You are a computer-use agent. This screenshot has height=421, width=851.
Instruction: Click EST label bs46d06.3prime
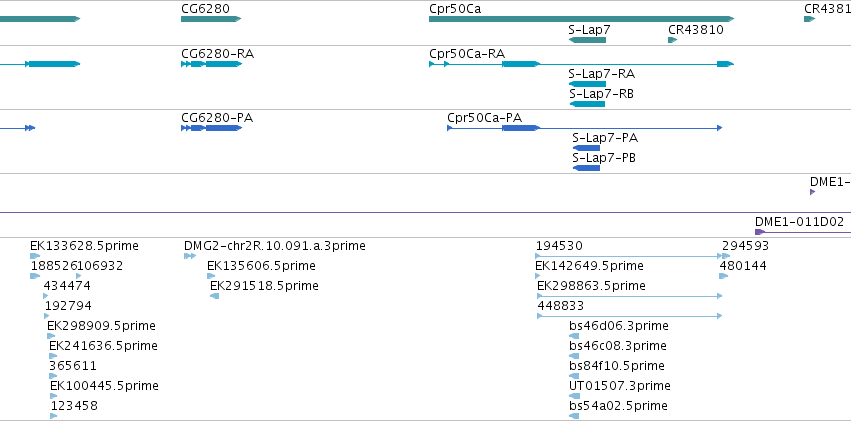click(619, 326)
